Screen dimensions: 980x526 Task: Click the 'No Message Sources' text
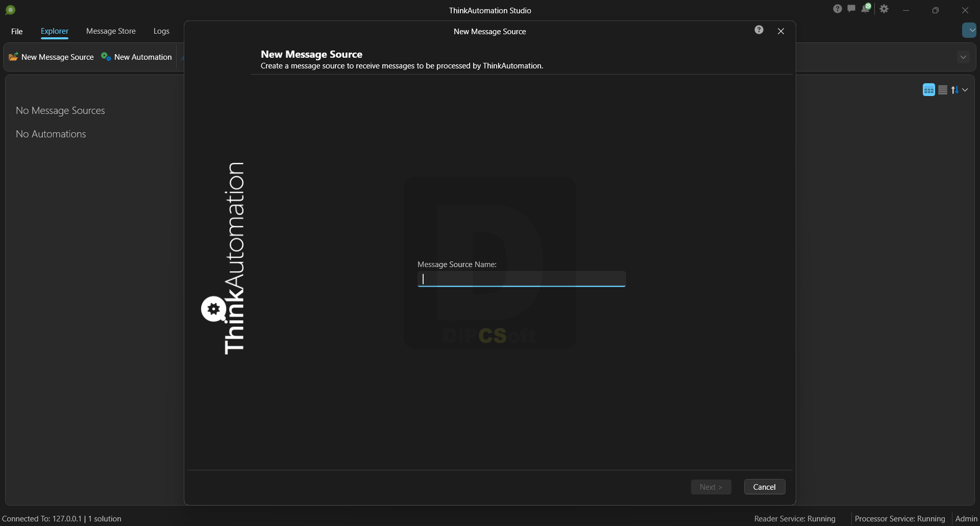click(x=60, y=110)
